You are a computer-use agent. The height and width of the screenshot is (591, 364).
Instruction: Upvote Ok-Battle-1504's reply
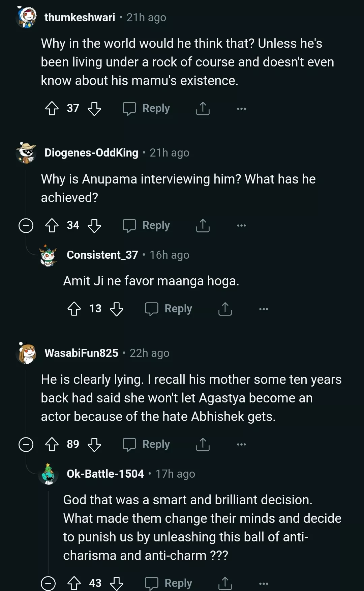74,583
